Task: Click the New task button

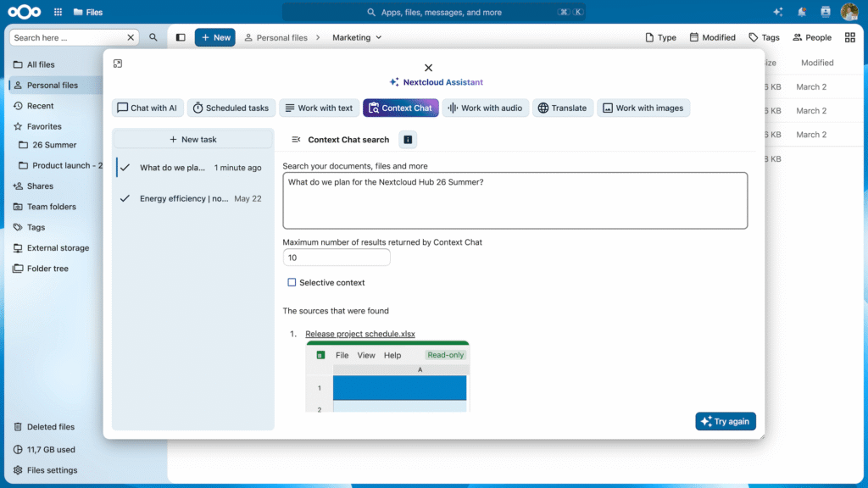Action: pos(192,140)
